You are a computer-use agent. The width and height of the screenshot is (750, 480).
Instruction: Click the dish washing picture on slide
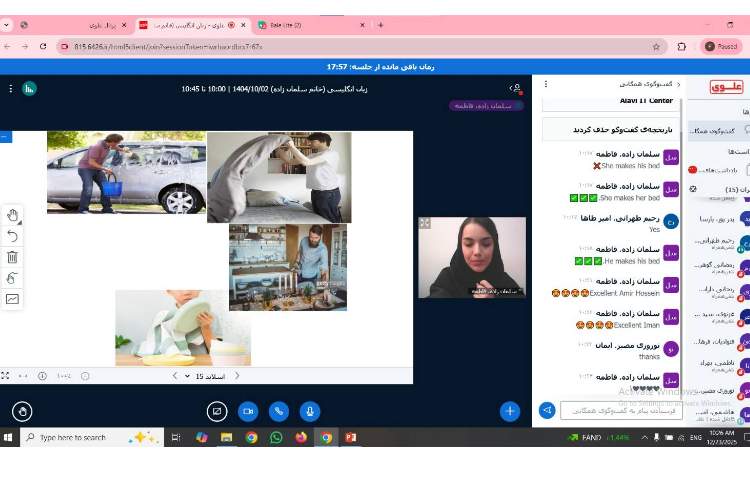(183, 328)
